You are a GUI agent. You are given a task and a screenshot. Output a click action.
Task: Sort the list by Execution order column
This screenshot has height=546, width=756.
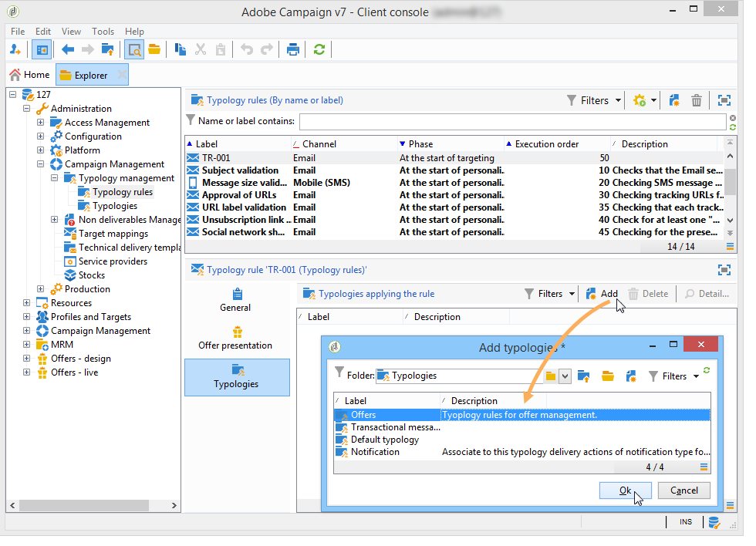coord(547,144)
